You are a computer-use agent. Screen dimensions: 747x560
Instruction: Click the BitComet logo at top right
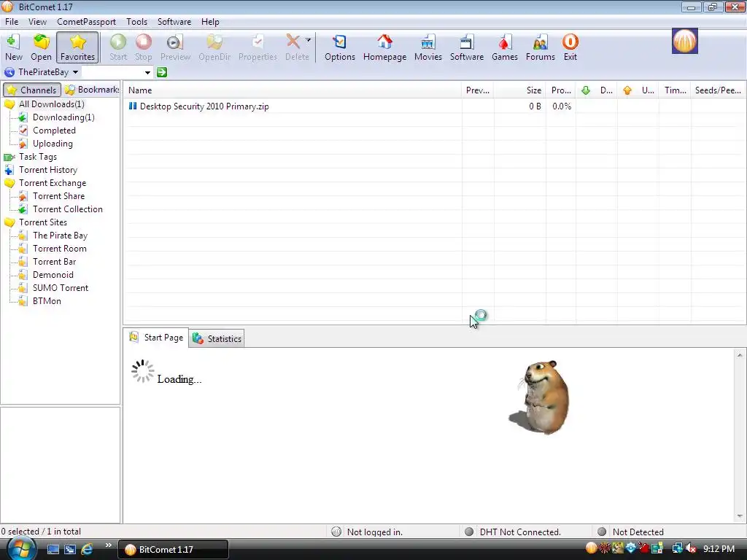pos(684,41)
